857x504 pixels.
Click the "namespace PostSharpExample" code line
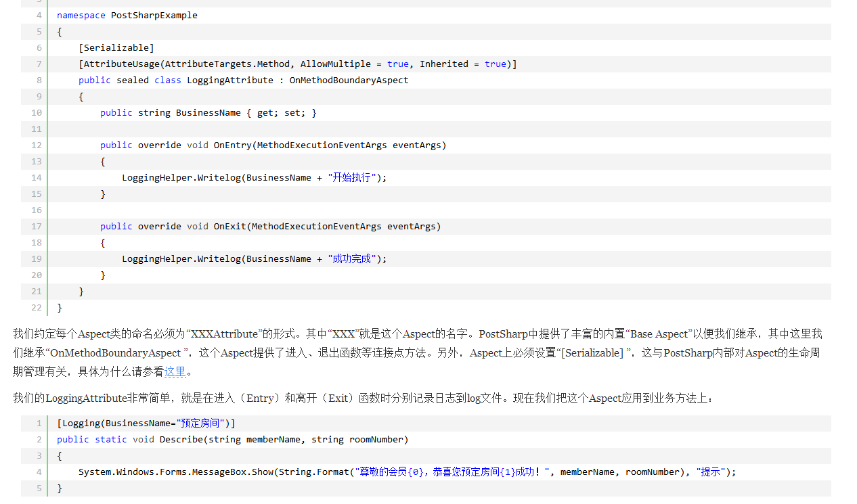point(127,15)
